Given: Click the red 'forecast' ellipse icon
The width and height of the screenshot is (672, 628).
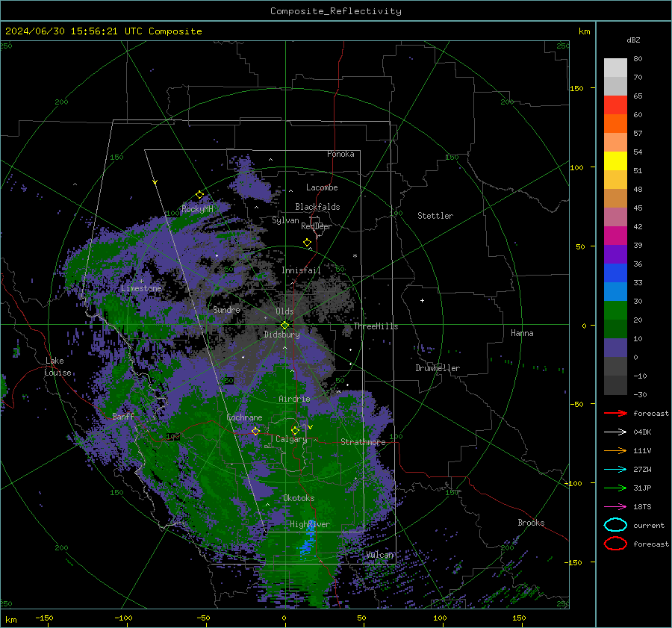Looking at the screenshot, I should [x=615, y=544].
